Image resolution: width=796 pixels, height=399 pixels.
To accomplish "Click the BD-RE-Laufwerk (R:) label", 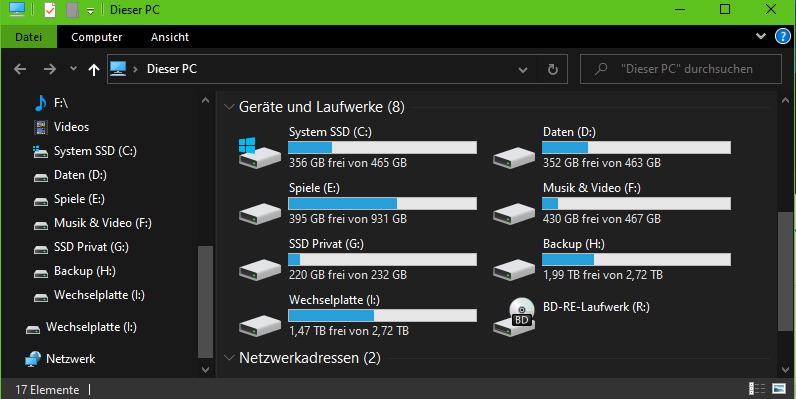I will tap(596, 307).
